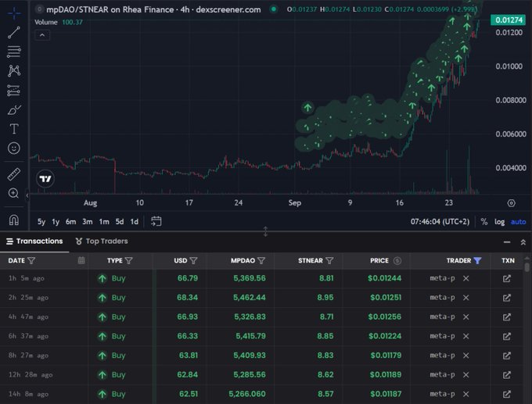Image resolution: width=532 pixels, height=404 pixels.
Task: Open the STNEAR column filter
Action: tap(329, 260)
